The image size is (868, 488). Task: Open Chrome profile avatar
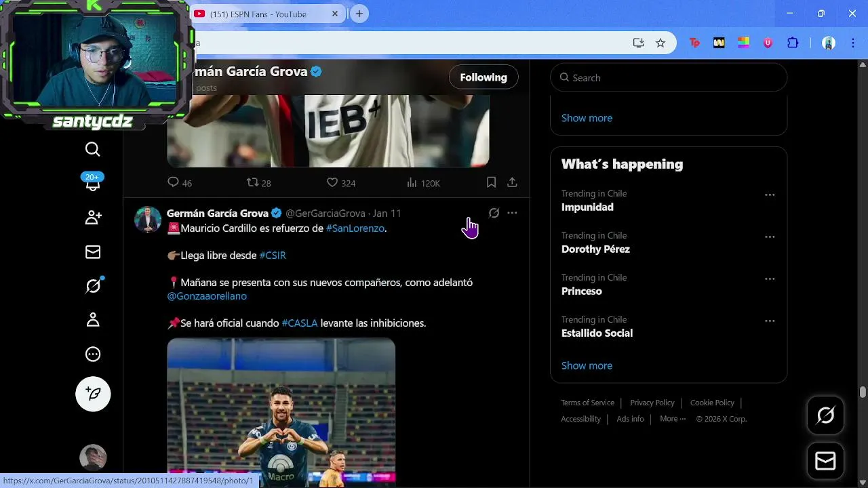coord(829,43)
